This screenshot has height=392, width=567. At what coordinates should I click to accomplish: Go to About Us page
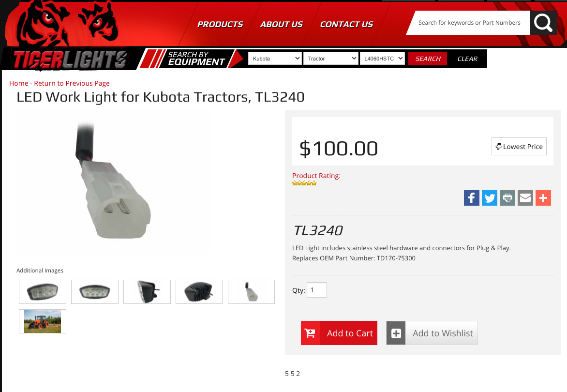[x=282, y=24]
